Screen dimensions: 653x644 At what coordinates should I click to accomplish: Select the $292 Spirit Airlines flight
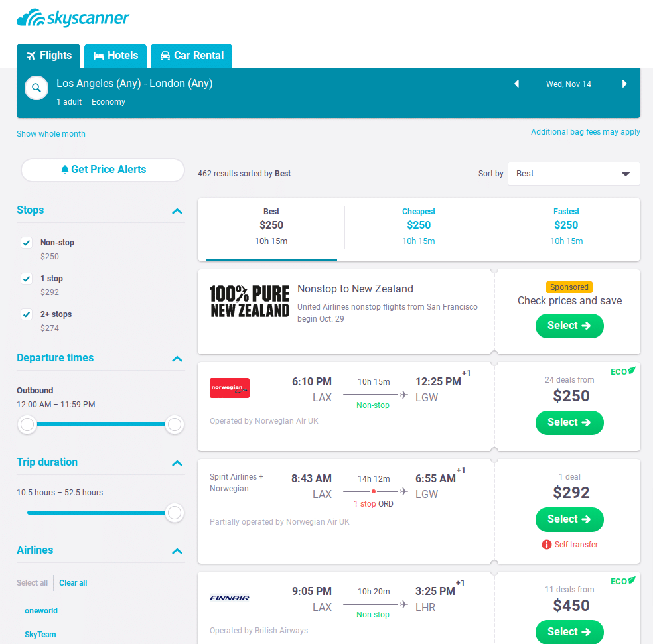click(569, 519)
